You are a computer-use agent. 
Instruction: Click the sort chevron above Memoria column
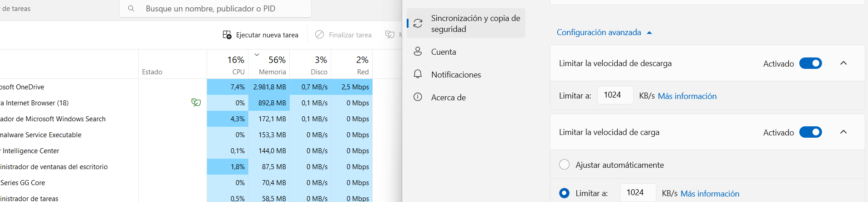(257, 55)
